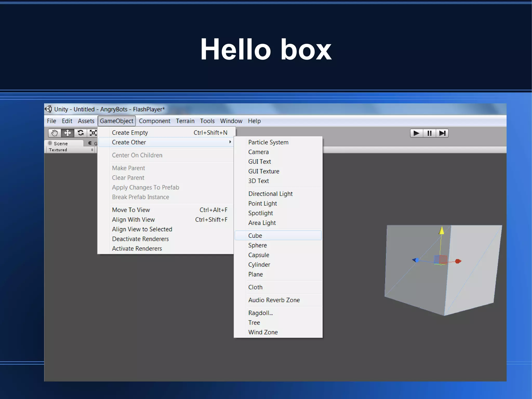
Task: Create a Wind Zone
Action: coord(278,332)
